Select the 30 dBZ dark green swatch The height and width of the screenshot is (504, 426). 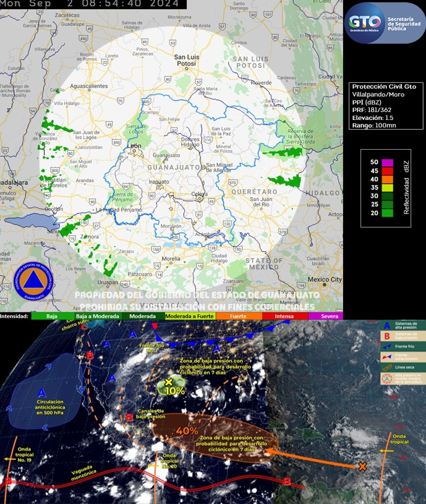click(388, 196)
